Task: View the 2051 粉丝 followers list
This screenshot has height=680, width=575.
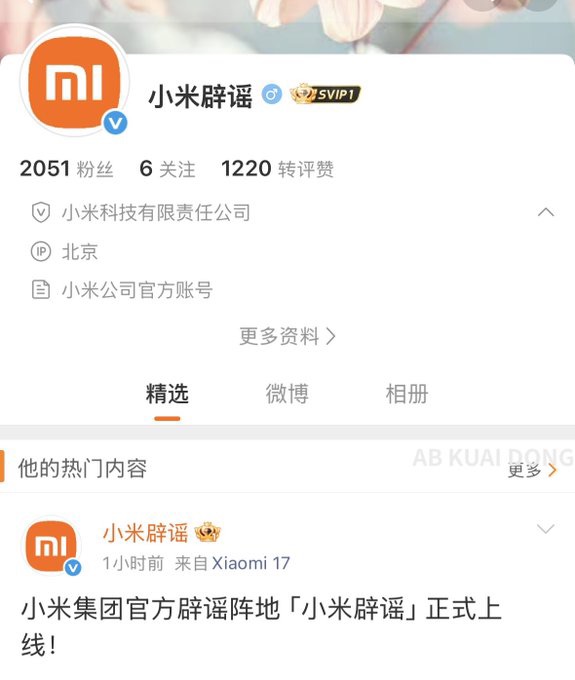Action: tap(67, 169)
